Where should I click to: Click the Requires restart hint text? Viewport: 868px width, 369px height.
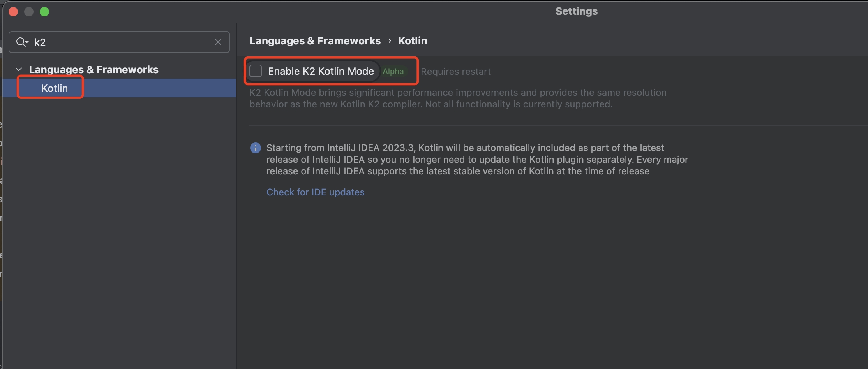click(455, 72)
